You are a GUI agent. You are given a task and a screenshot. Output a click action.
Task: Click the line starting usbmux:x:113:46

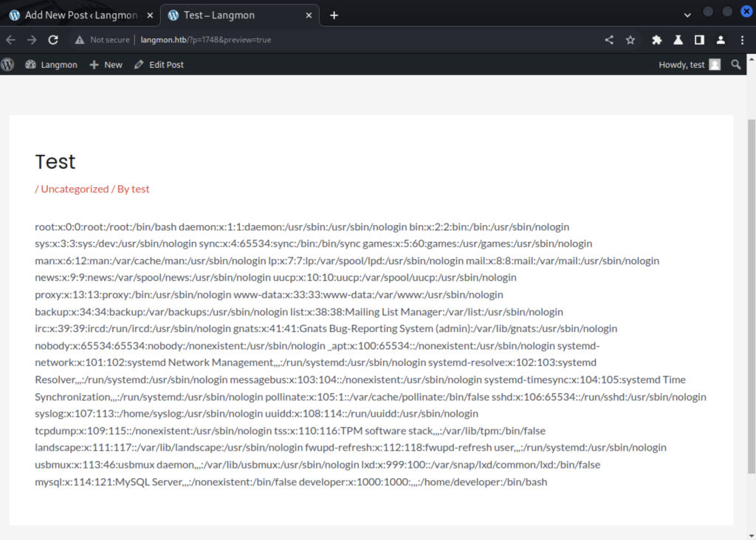tap(317, 465)
